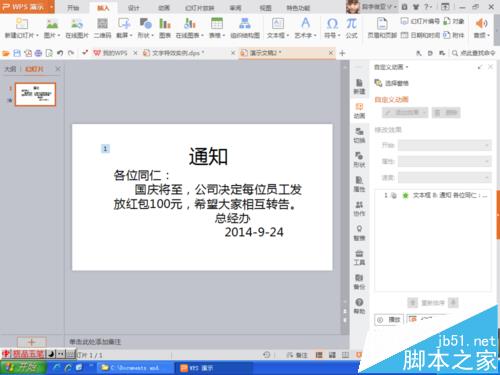The width and height of the screenshot is (500, 375).
Task: Click the Notes (备注) status bar button
Action: pyautogui.click(x=297, y=355)
